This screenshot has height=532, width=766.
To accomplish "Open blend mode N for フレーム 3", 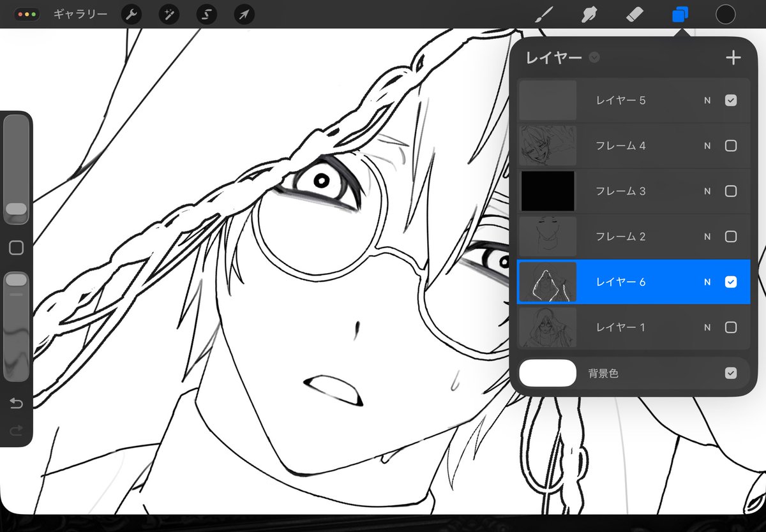I will [707, 191].
